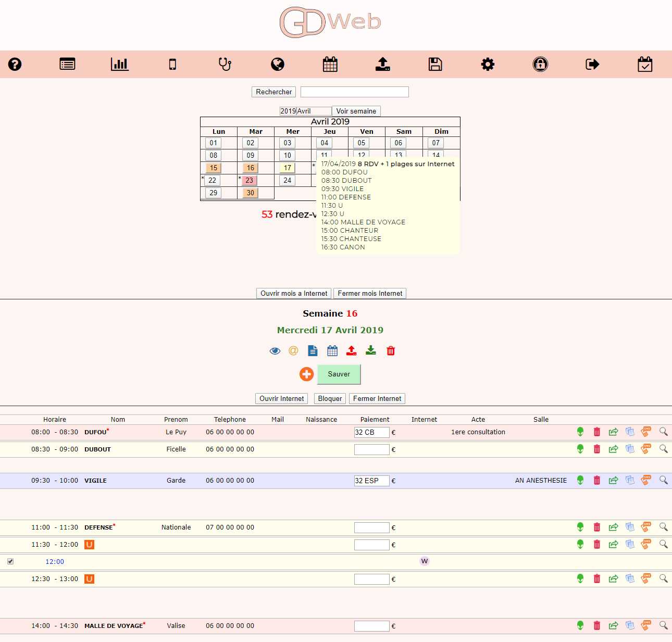Select day 30 in calendar
The image size is (672, 642).
coord(251,193)
